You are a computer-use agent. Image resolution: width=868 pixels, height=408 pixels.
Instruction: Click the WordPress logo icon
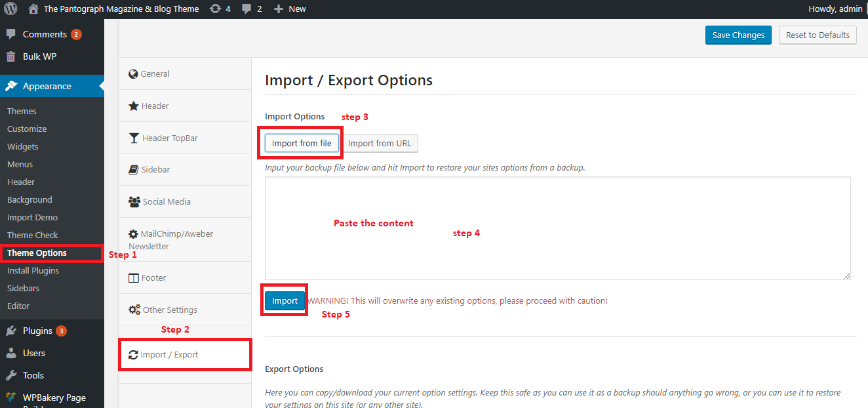click(10, 9)
